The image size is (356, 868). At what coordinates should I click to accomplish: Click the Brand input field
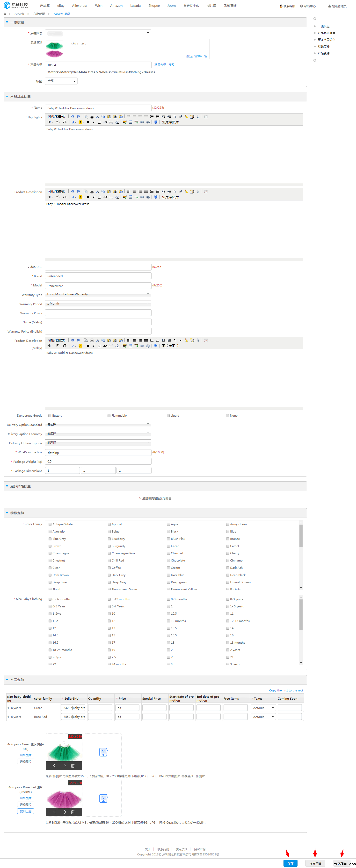pyautogui.click(x=98, y=276)
